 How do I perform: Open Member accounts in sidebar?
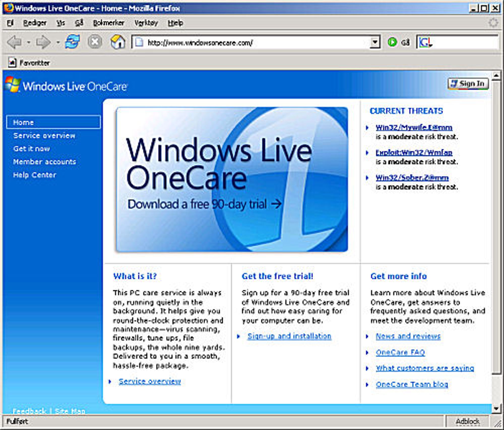pos(45,162)
